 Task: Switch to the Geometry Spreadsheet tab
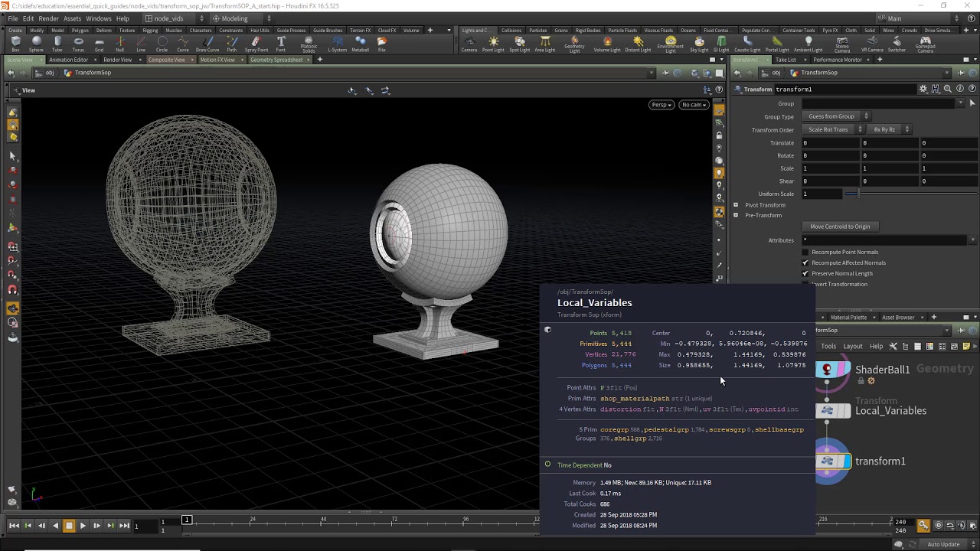coord(276,60)
